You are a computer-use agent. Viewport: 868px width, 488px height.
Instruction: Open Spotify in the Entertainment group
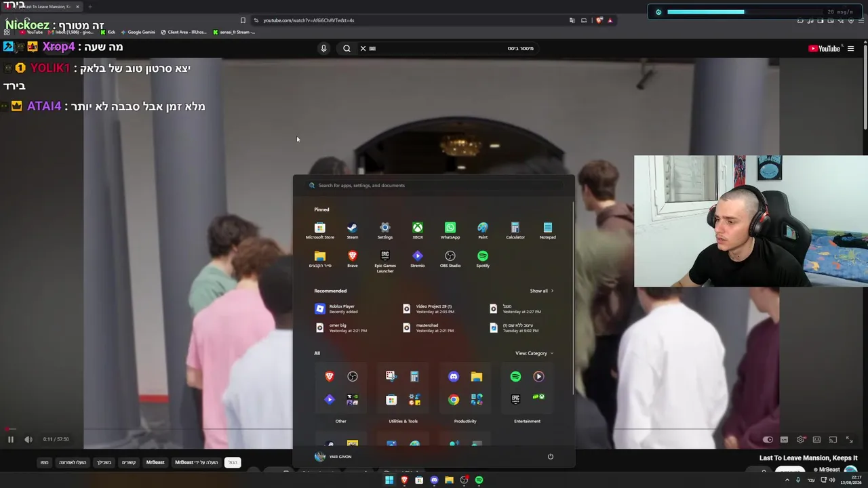(515, 376)
